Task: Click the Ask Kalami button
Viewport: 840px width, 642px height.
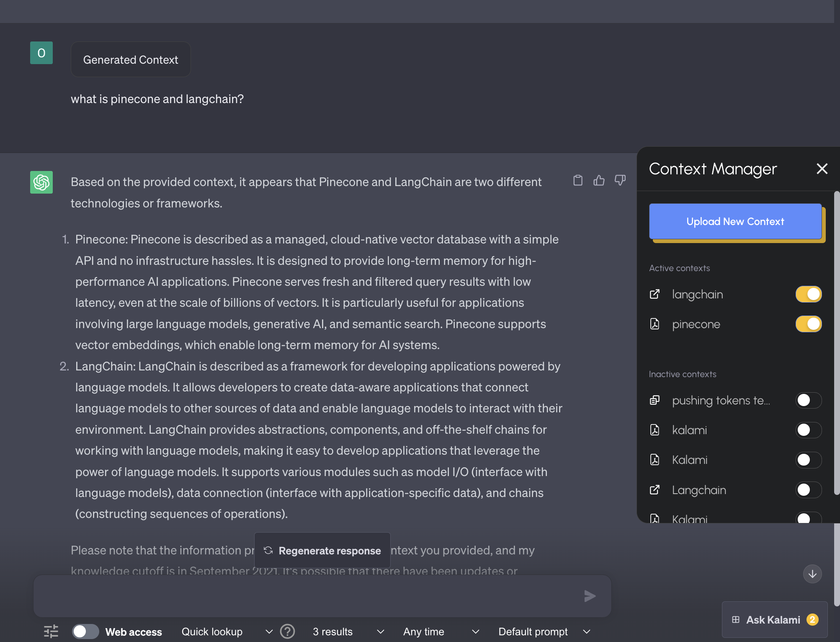Action: tap(774, 620)
